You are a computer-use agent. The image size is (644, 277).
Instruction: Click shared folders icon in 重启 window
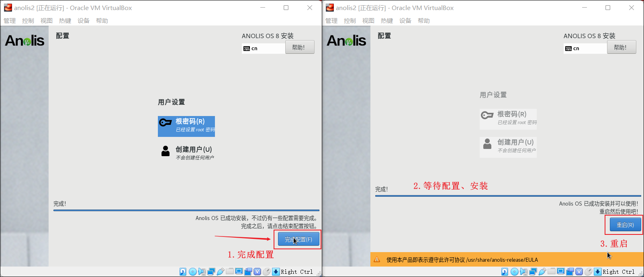click(x=552, y=271)
